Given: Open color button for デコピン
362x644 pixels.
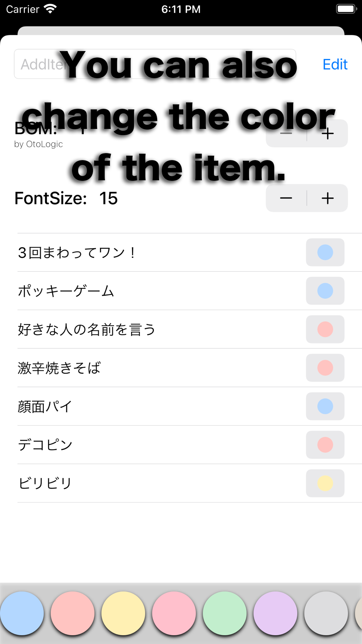Looking at the screenshot, I should [325, 445].
